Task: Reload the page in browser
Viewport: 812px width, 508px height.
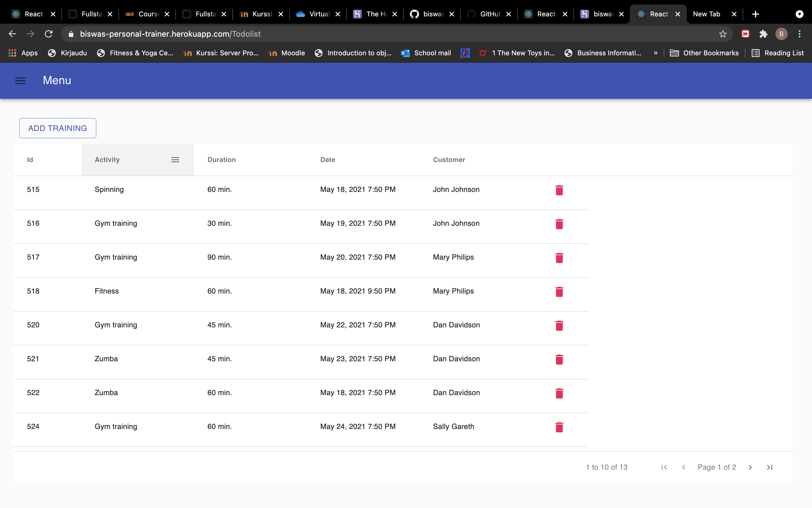Action: 49,34
